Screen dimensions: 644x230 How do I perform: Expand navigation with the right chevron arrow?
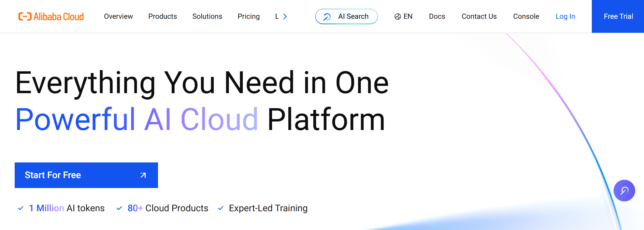(285, 16)
